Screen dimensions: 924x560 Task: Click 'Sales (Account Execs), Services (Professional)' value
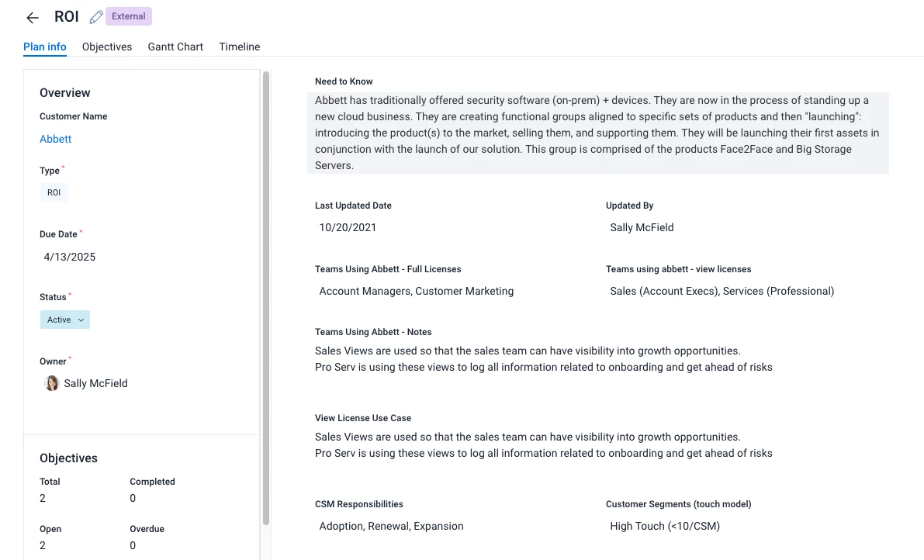(722, 291)
